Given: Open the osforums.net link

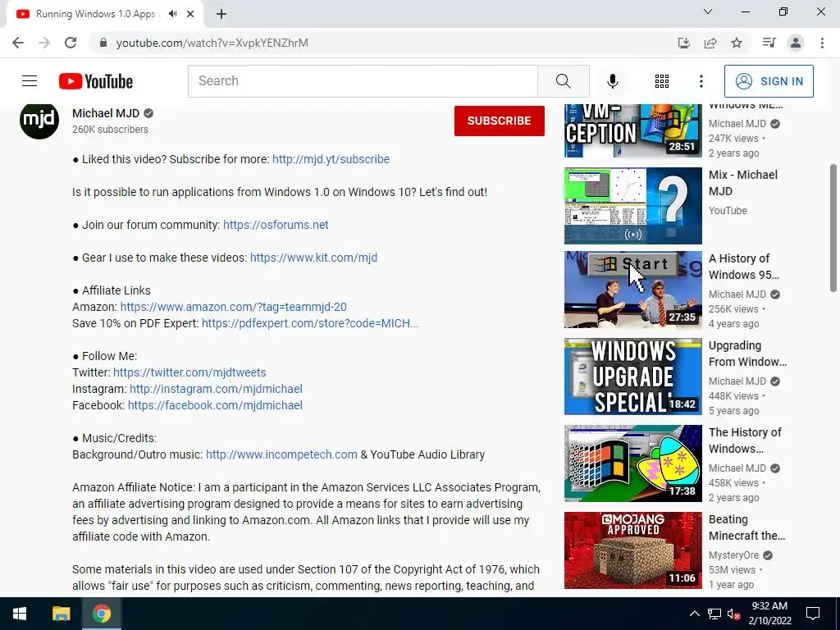Looking at the screenshot, I should [276, 225].
